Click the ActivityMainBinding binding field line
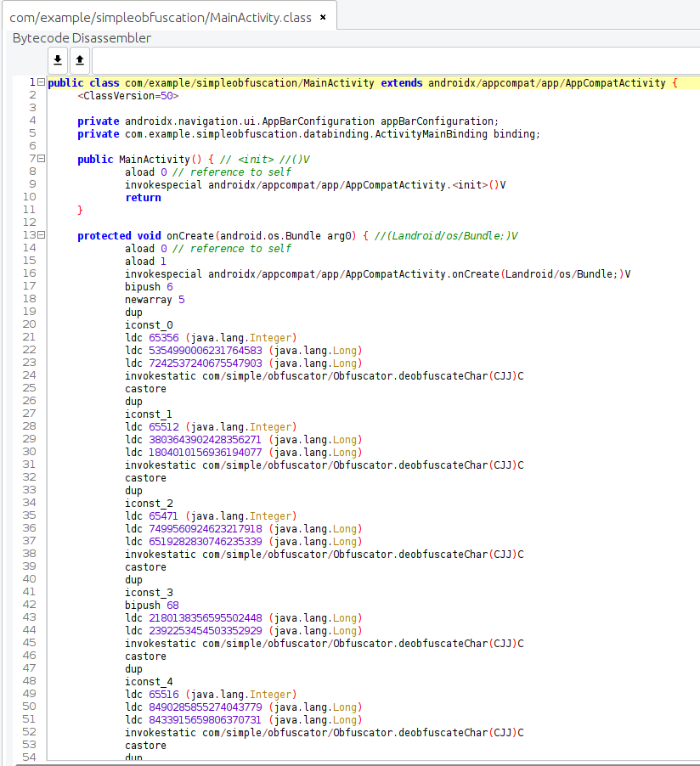The height and width of the screenshot is (766, 700). (x=308, y=133)
